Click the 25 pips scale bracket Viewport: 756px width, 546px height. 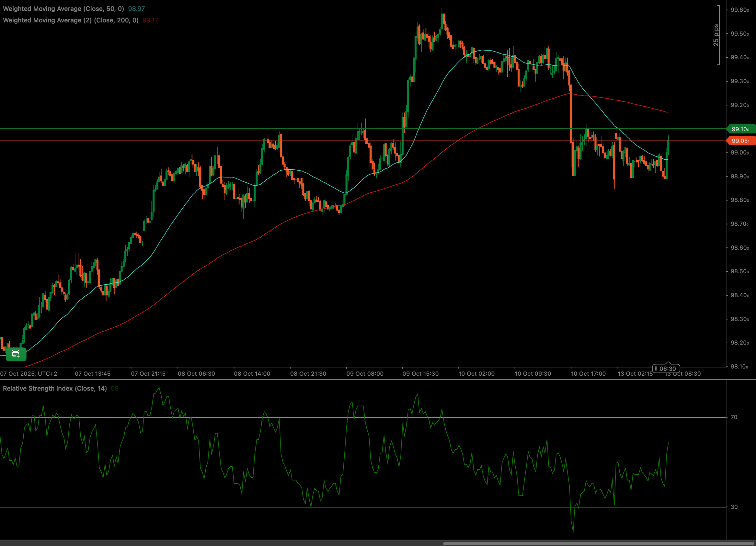click(x=717, y=35)
